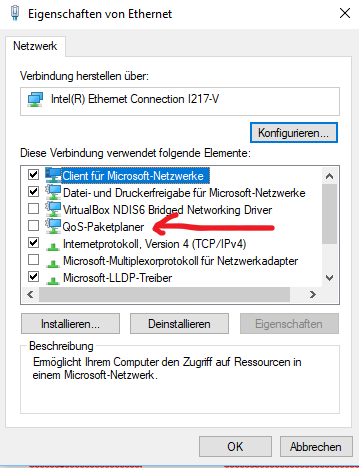
Task: Click the VirtualBox NDIS6 Bridged driver icon
Action: point(53,209)
